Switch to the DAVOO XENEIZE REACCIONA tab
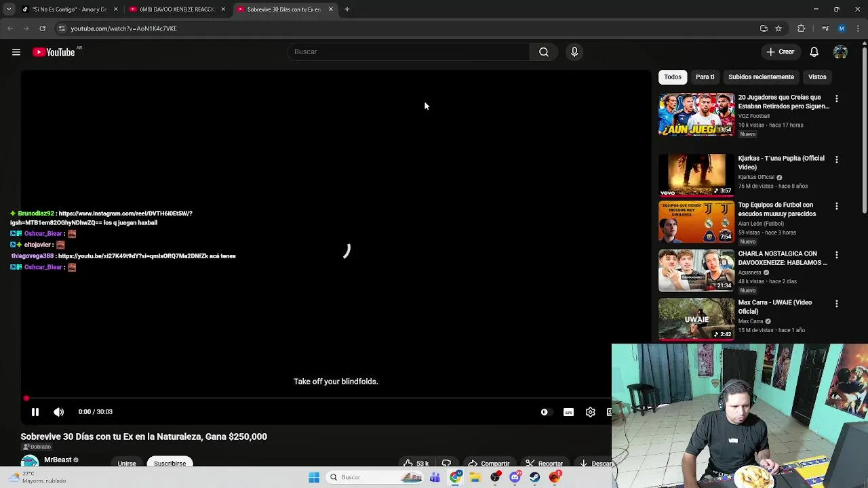The width and height of the screenshot is (868, 488). [176, 9]
